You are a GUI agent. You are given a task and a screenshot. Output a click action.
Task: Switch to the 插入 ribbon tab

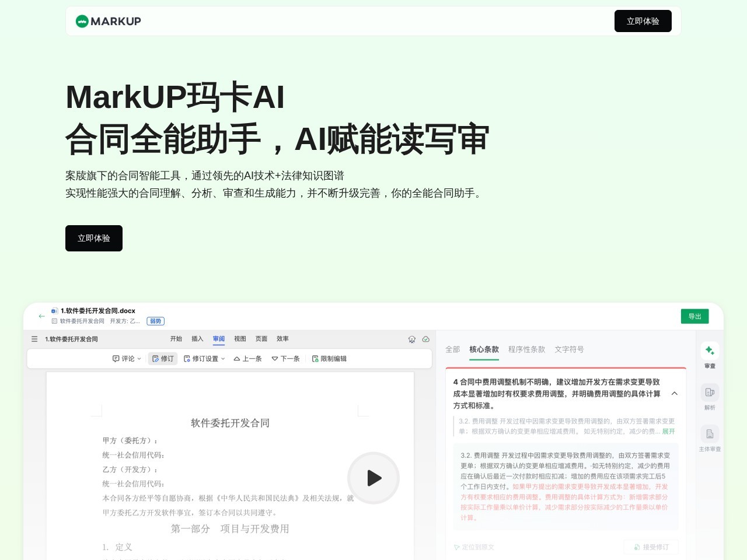[x=197, y=339]
